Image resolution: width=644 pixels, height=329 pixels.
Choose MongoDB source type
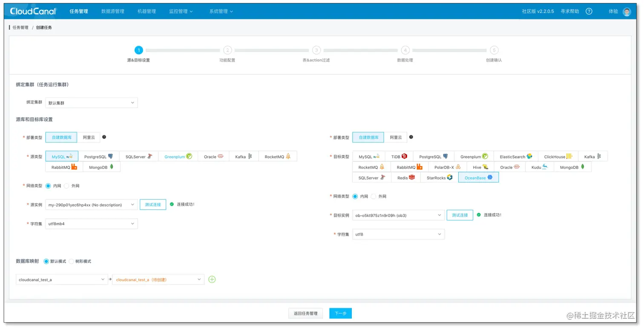[x=101, y=167]
